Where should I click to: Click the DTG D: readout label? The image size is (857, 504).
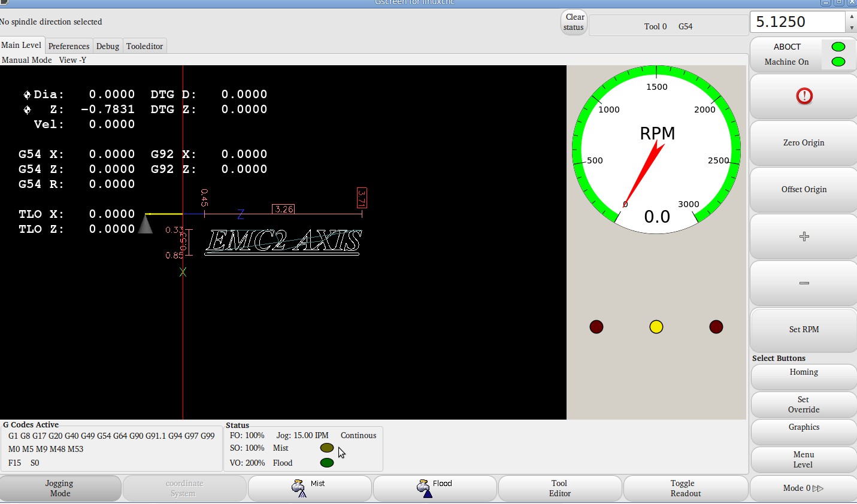(x=174, y=95)
